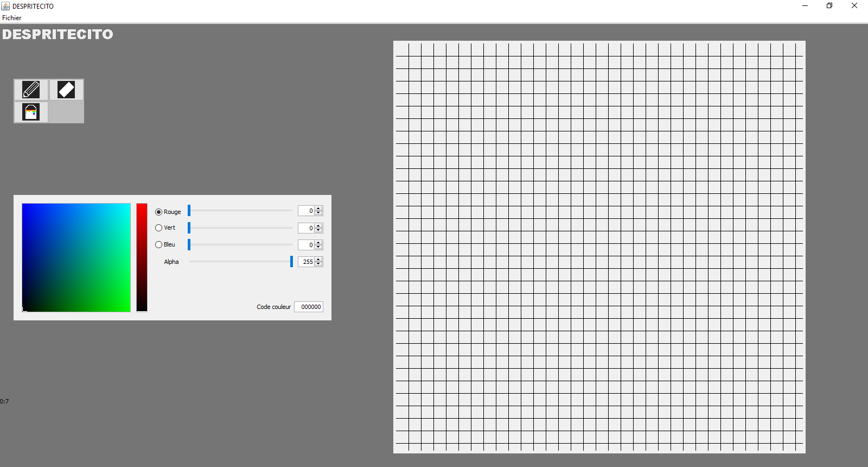
Task: Decrease the Rouge value with down arrow
Action: 318,213
